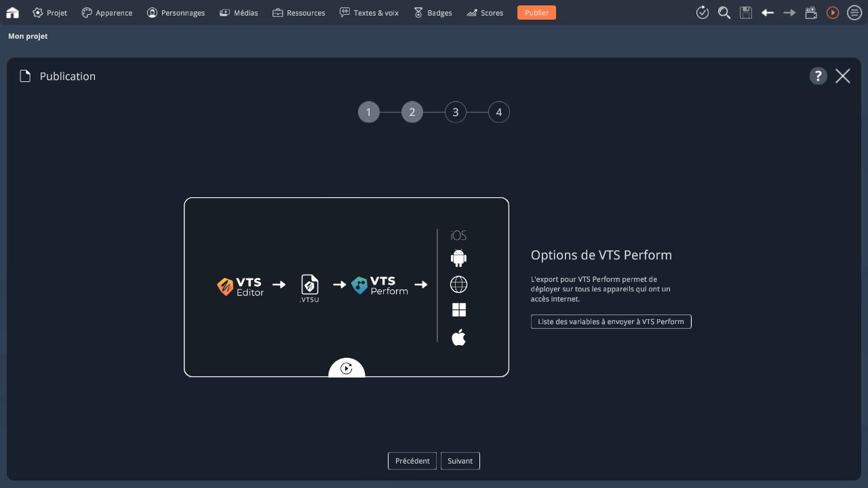
Task: Click the Windows logo icon
Action: click(459, 310)
